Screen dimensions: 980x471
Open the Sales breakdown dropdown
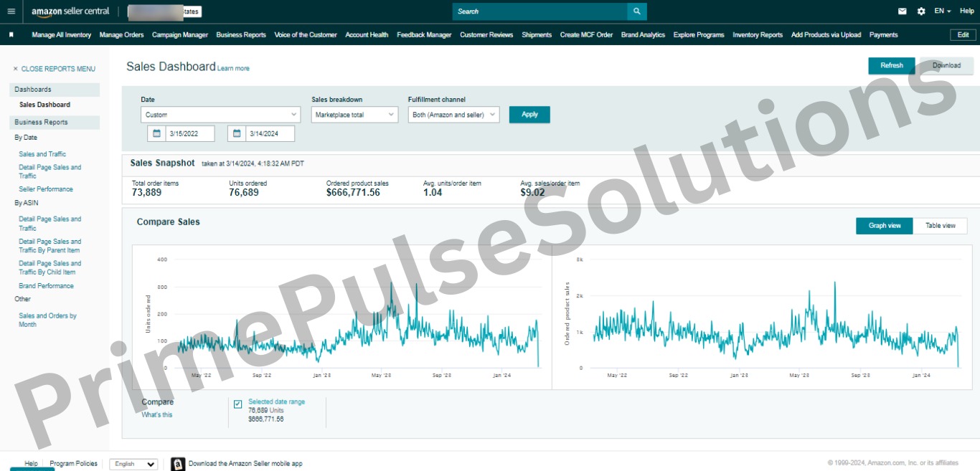(x=354, y=115)
